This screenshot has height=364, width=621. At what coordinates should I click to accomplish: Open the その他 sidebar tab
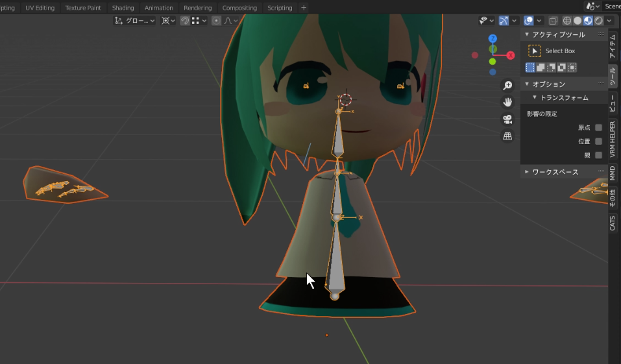pos(613,198)
